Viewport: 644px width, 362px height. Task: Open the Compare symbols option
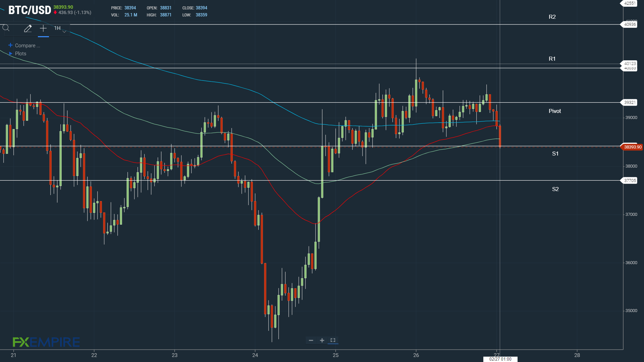point(28,46)
